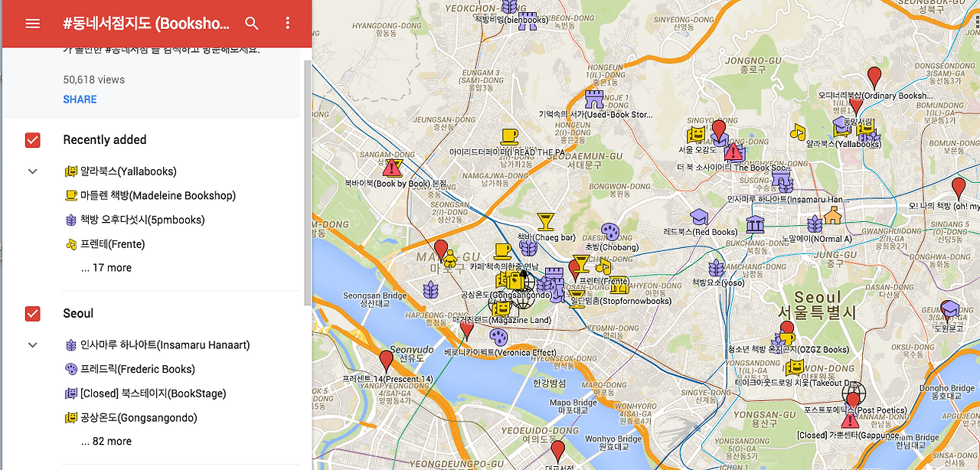Click the Frente music note marker

pos(603,267)
